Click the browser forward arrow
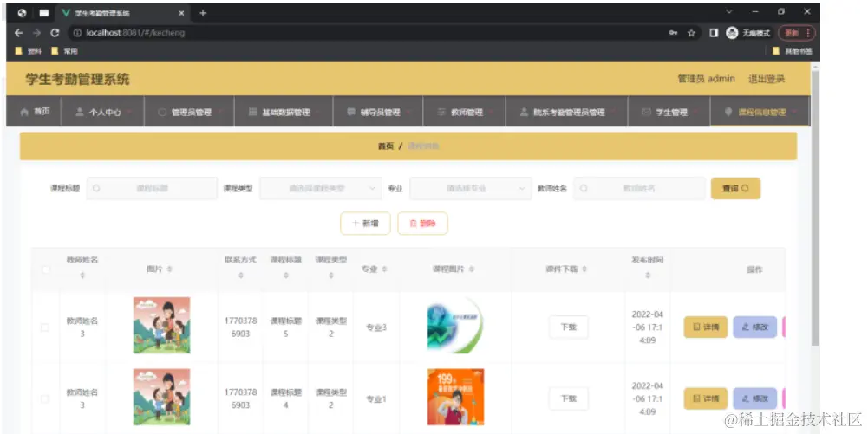 36,33
